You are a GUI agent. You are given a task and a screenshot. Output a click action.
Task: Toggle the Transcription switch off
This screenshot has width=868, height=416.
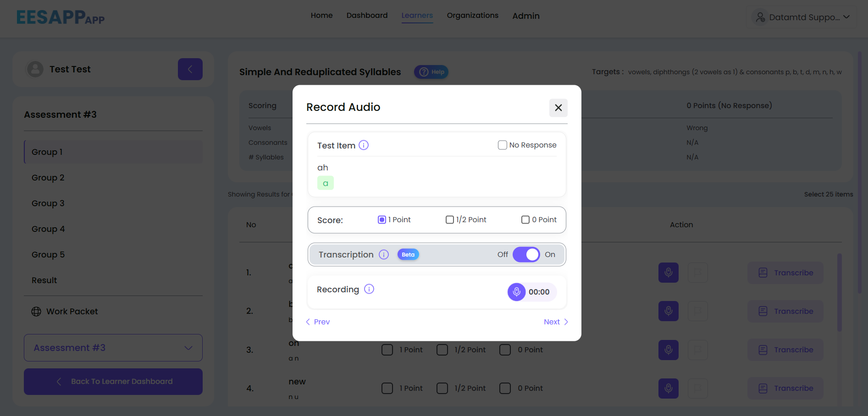(526, 255)
